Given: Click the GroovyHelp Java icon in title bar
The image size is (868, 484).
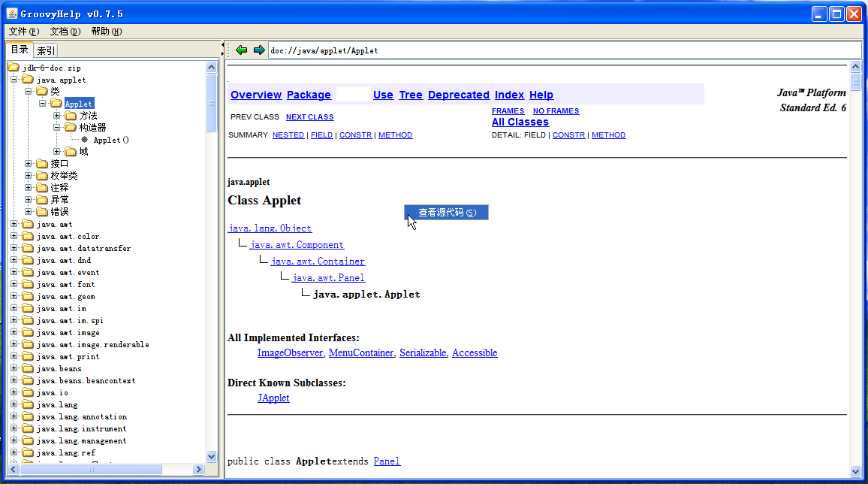Looking at the screenshot, I should point(11,14).
